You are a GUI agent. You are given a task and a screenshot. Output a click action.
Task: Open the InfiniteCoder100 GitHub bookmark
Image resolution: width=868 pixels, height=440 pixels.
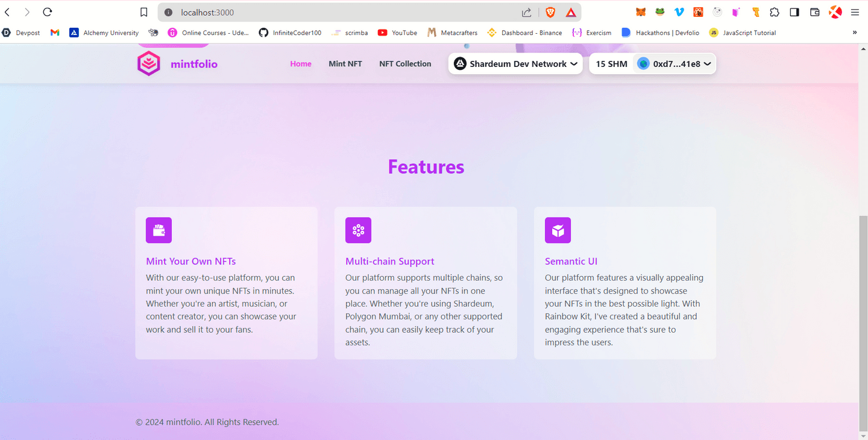point(290,33)
